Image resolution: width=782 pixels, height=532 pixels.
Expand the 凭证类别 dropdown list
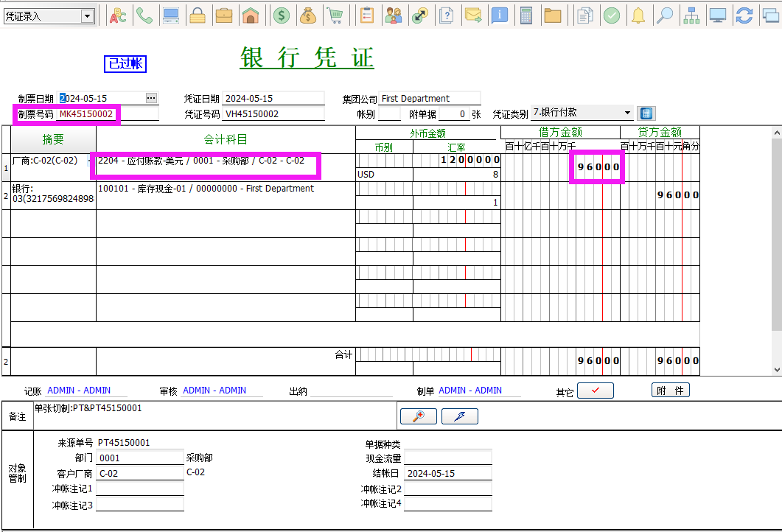click(x=627, y=113)
